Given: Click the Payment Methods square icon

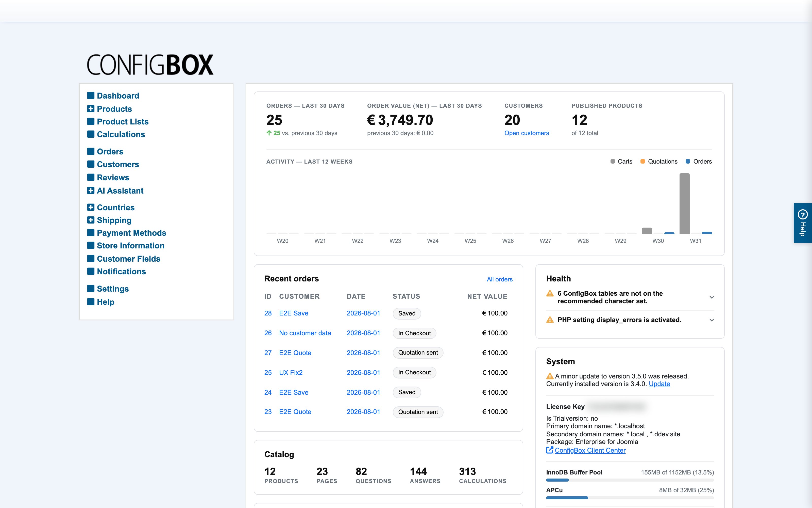Looking at the screenshot, I should [91, 232].
